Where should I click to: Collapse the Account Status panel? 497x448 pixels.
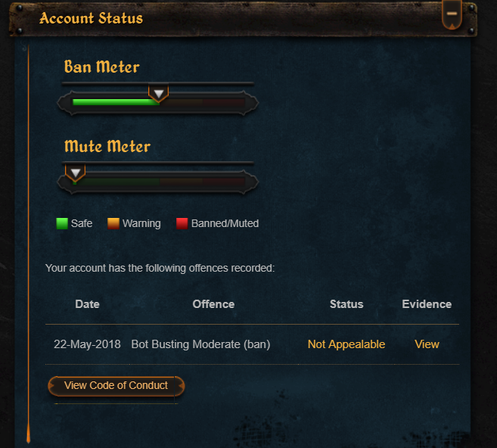(x=452, y=14)
